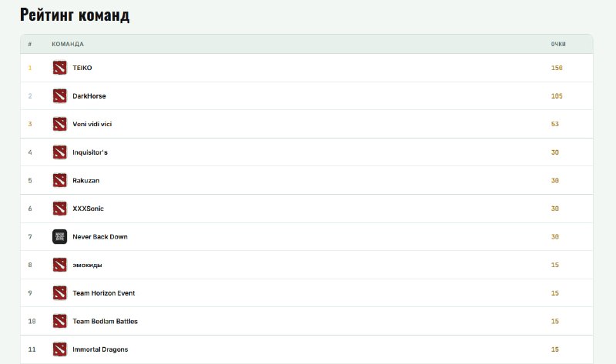Select Team Bedlam Battles logo icon

pyautogui.click(x=60, y=321)
